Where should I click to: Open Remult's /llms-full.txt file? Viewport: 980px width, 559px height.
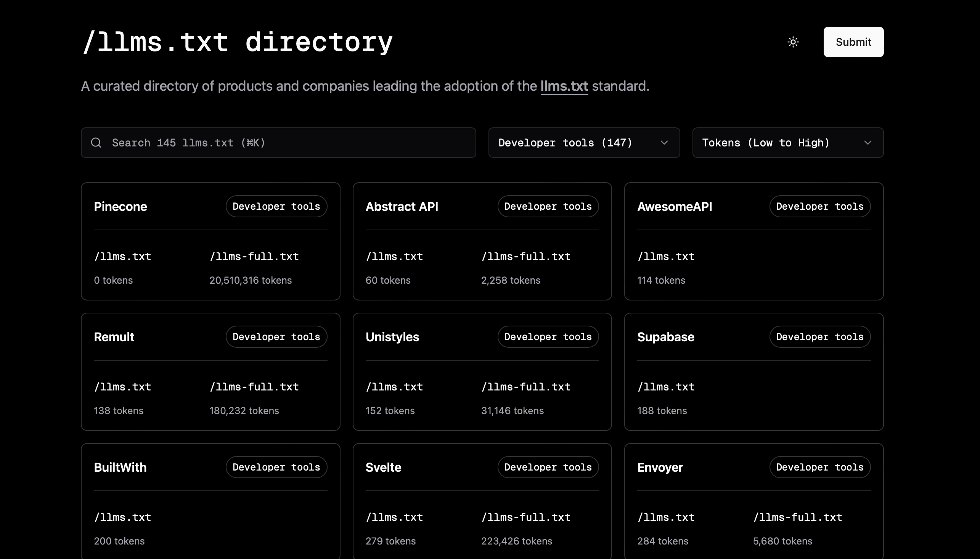point(254,387)
